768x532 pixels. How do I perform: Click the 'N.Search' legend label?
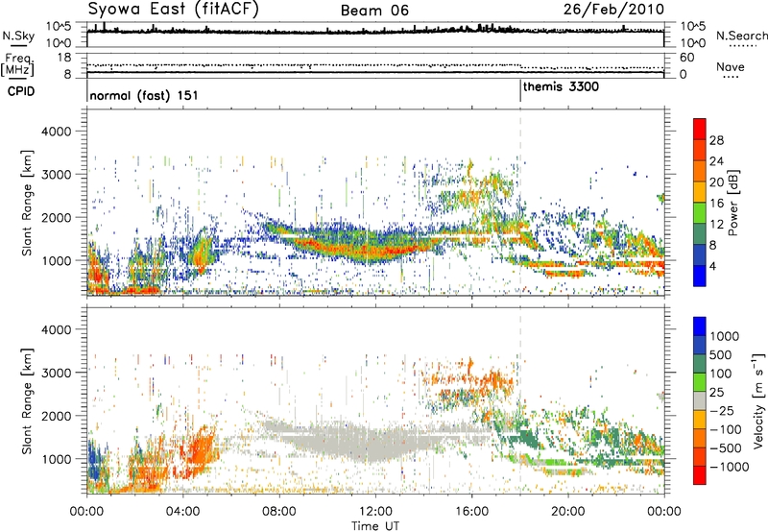click(741, 36)
